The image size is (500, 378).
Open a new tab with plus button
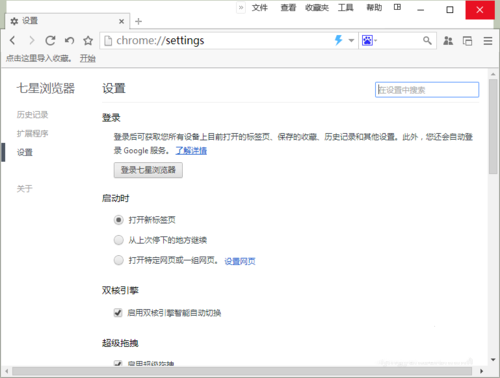(x=138, y=21)
